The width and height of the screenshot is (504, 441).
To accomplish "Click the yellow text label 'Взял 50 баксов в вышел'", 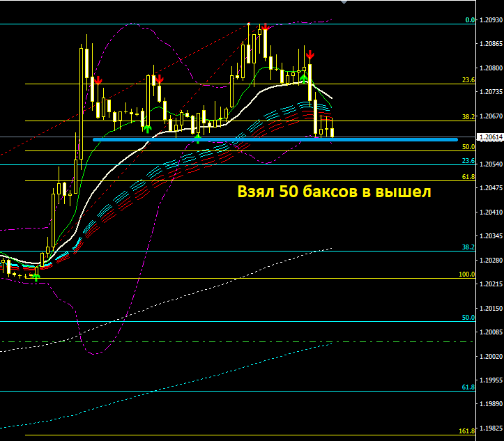I will click(334, 192).
